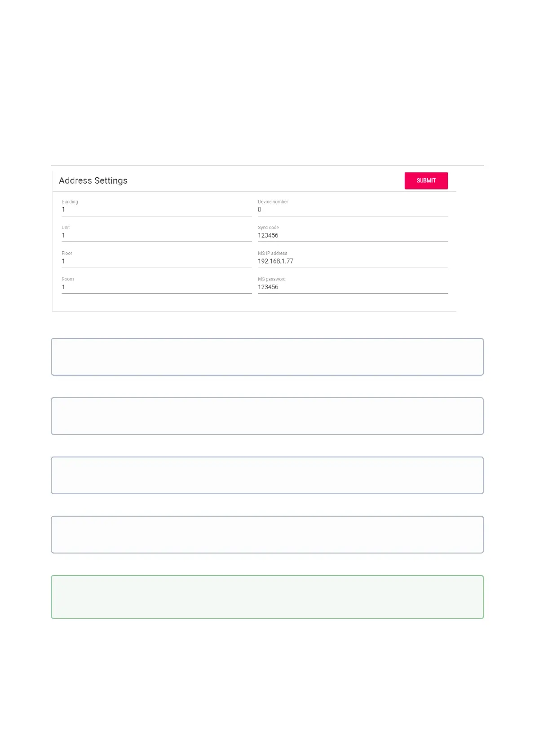The width and height of the screenshot is (535, 756).
Task: Click the SUBMIT button
Action: [x=426, y=180]
